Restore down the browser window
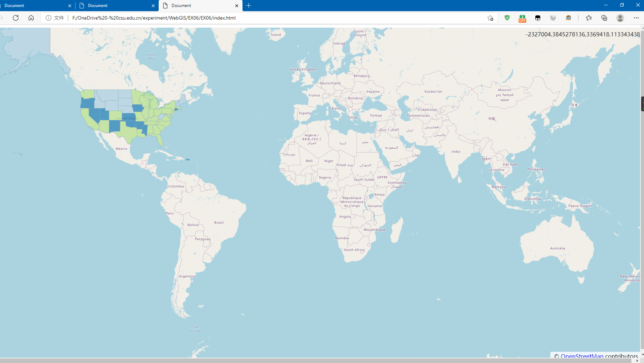The image size is (644, 363). (622, 5)
